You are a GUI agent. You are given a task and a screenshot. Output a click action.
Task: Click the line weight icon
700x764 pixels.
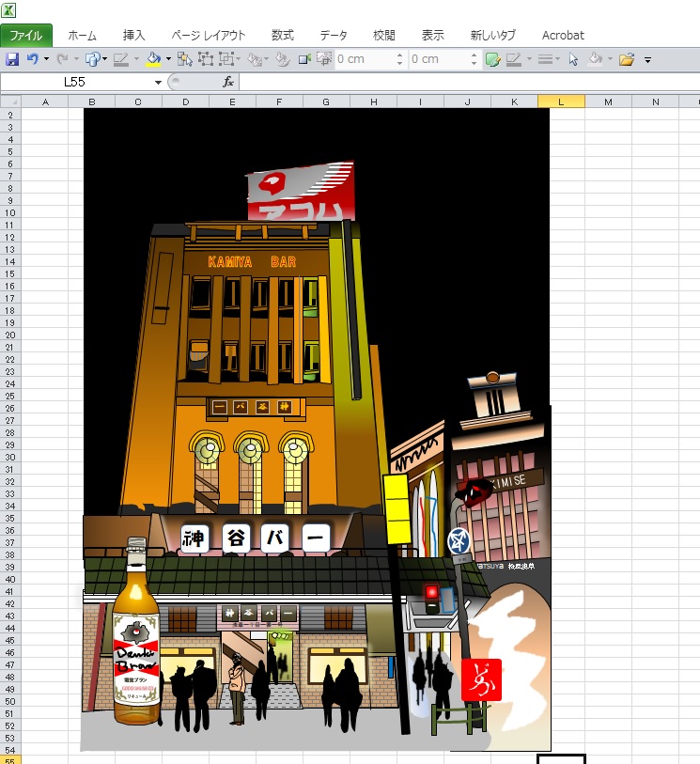coord(545,59)
